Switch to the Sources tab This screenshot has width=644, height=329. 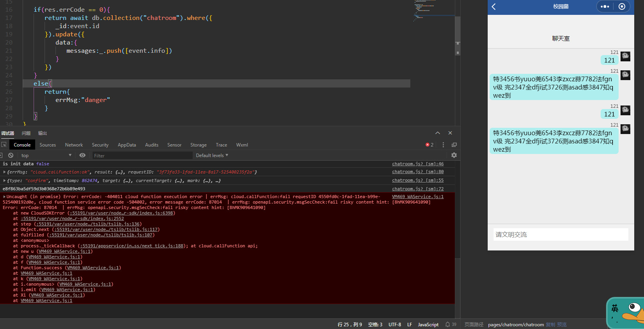pos(48,145)
